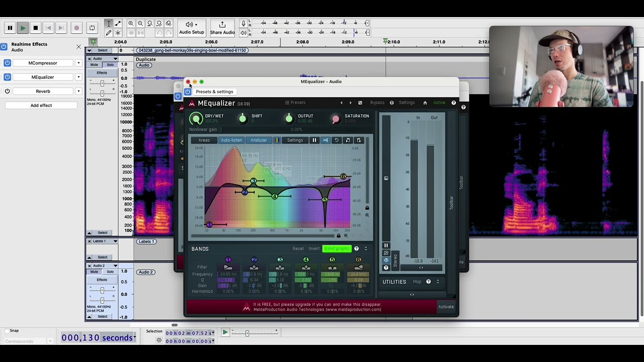Click the random preset dice icon
Viewport: 644px width, 362px height.
360,103
